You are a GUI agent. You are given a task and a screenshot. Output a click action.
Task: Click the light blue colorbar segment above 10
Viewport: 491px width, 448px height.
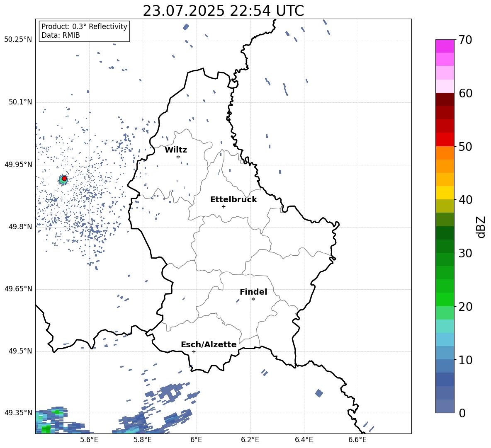(x=445, y=353)
